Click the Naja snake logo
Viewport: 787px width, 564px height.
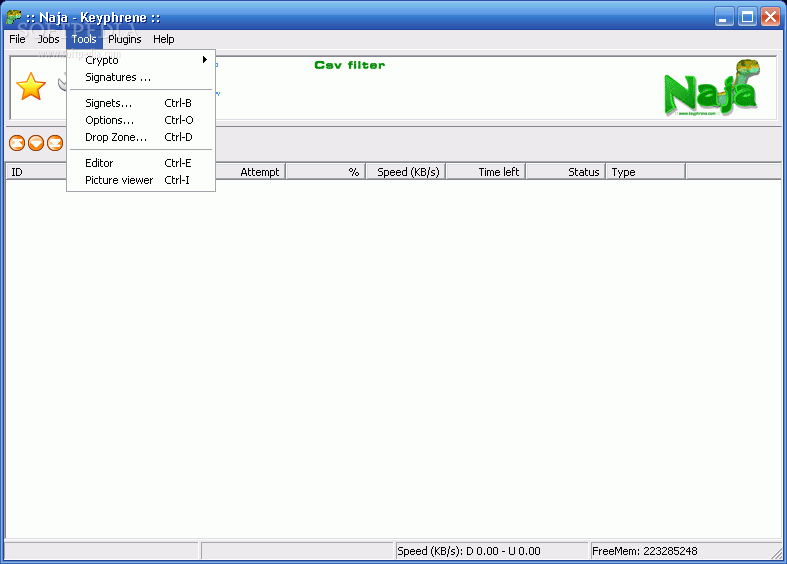tap(711, 88)
